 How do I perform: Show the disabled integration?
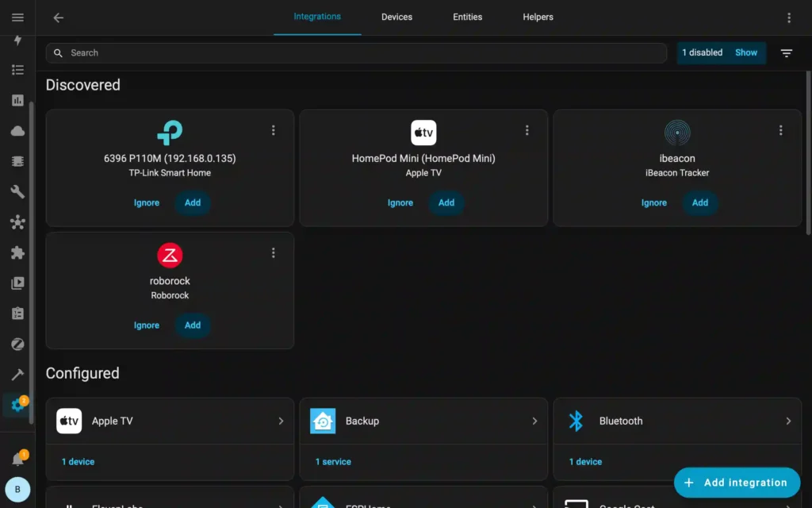[745, 52]
